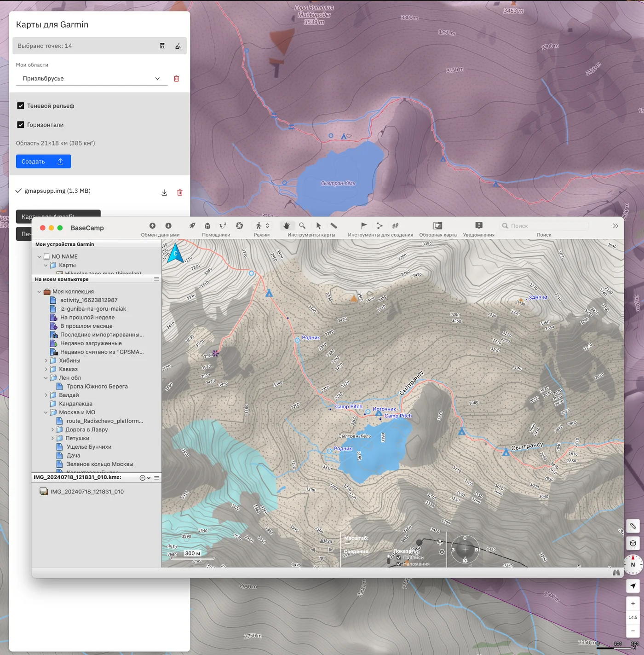Image resolution: width=644 pixels, height=655 pixels.
Task: Open library options menu beside На моем компьютере
Action: point(156,279)
